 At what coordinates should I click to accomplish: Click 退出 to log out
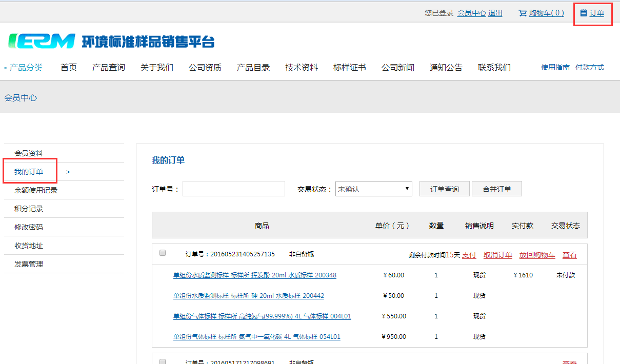coord(495,13)
